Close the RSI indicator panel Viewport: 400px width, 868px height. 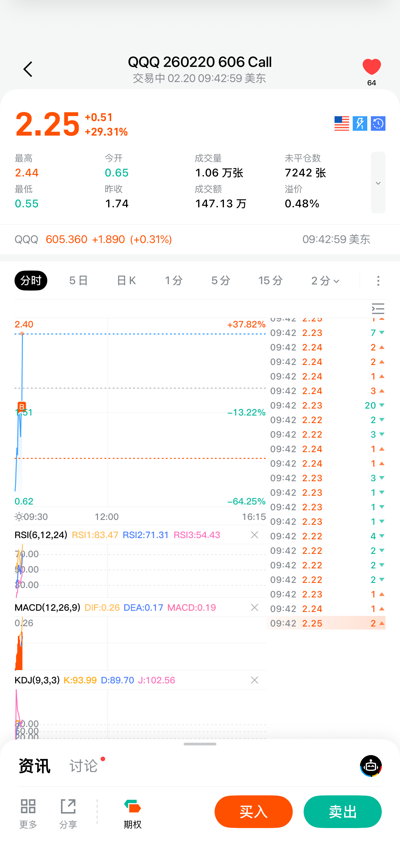tap(255, 535)
